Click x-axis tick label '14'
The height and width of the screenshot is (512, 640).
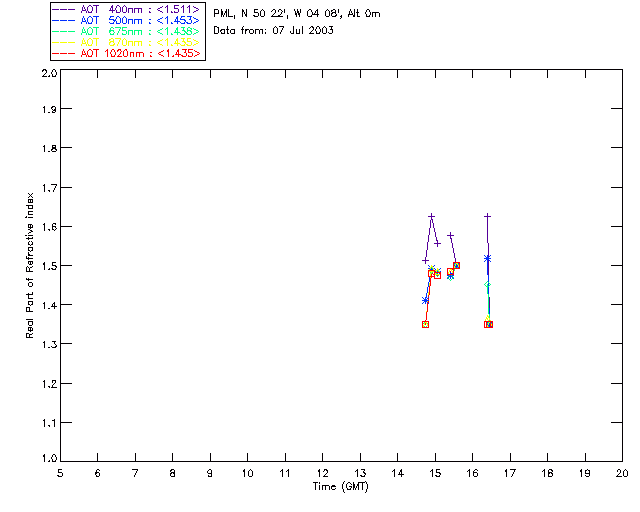pos(398,473)
